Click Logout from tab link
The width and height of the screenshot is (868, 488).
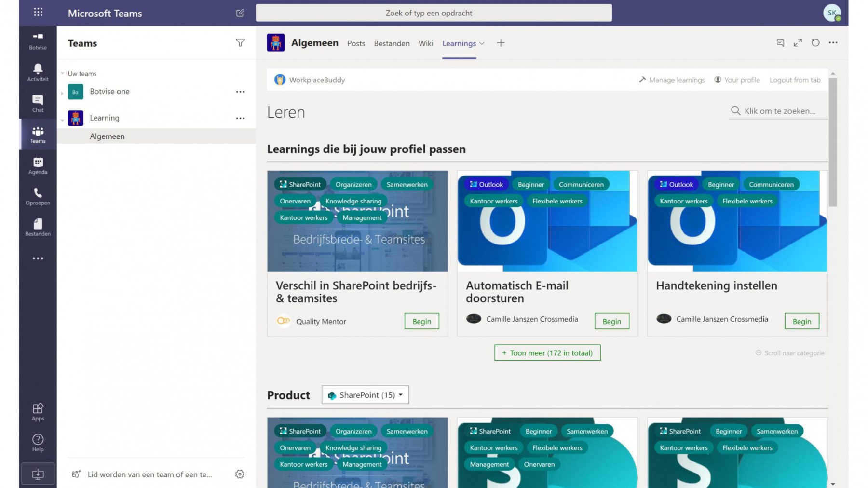[x=795, y=80]
